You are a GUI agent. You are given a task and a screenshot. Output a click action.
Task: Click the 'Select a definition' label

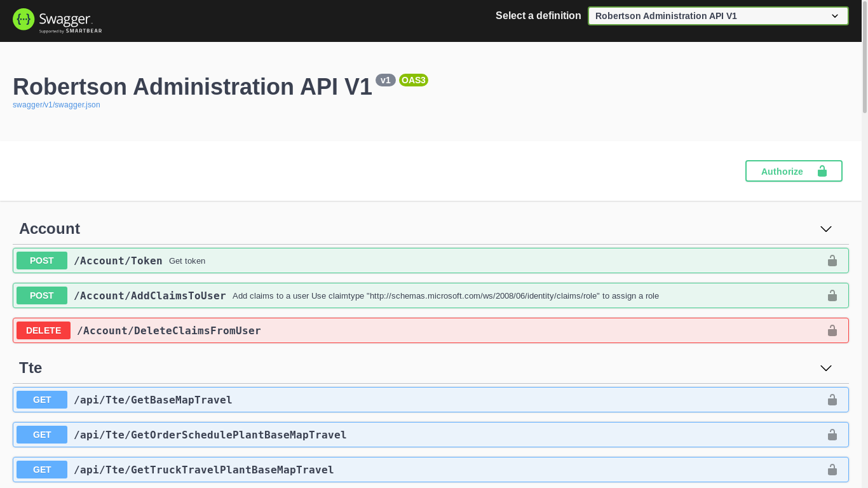pyautogui.click(x=538, y=16)
